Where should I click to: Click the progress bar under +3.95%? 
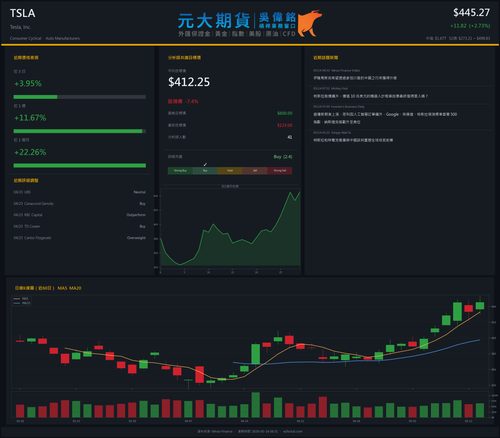coord(80,97)
